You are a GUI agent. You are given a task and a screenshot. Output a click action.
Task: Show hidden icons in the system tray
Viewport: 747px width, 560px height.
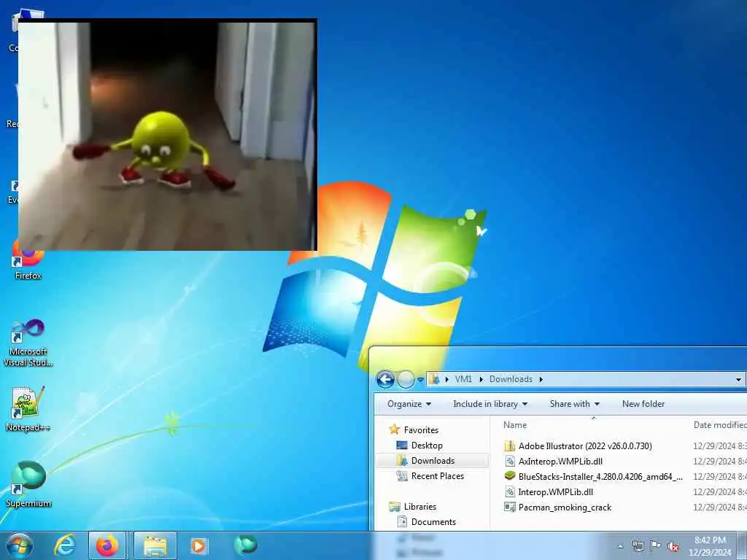click(x=620, y=546)
